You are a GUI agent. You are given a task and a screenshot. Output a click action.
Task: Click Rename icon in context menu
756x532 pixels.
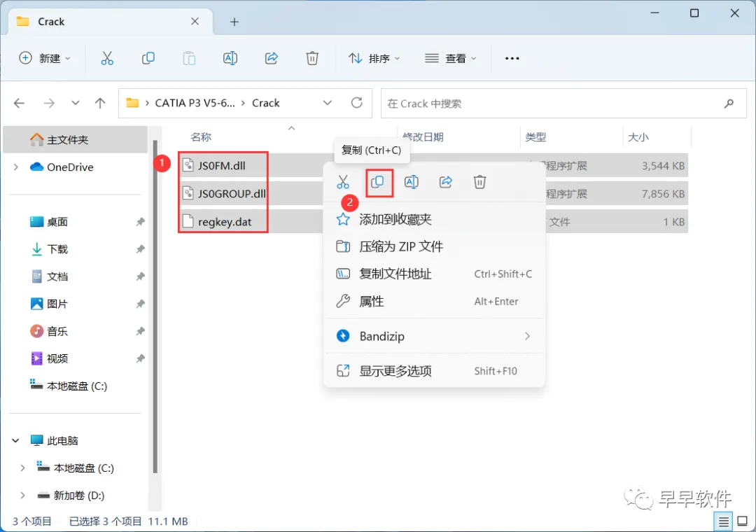click(x=412, y=182)
